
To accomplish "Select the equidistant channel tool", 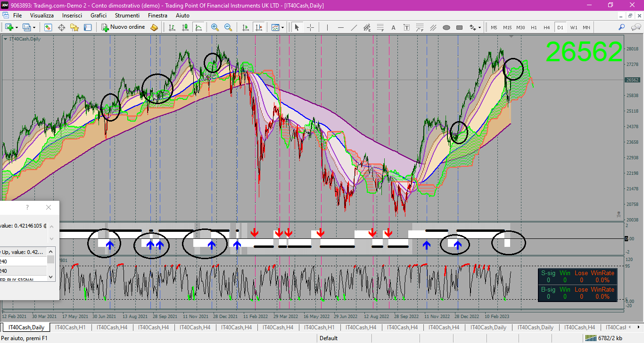I will (x=367, y=27).
